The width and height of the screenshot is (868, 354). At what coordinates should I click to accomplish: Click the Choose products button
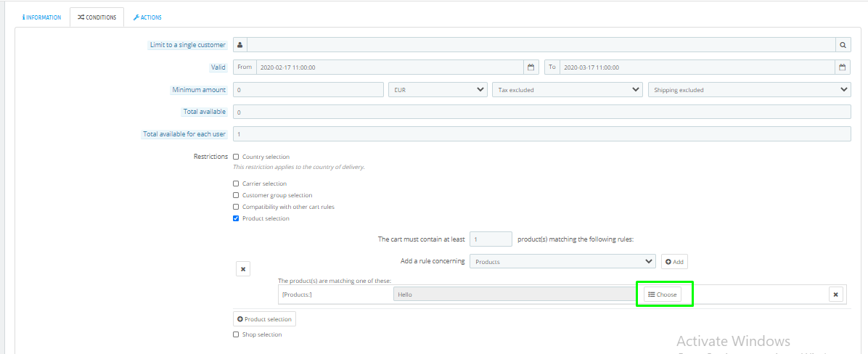click(663, 295)
